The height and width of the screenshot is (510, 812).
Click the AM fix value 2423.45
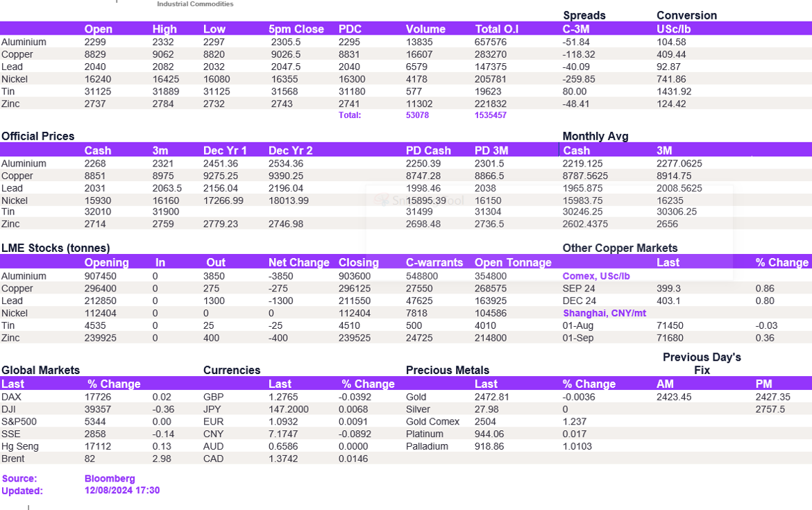[x=675, y=398]
